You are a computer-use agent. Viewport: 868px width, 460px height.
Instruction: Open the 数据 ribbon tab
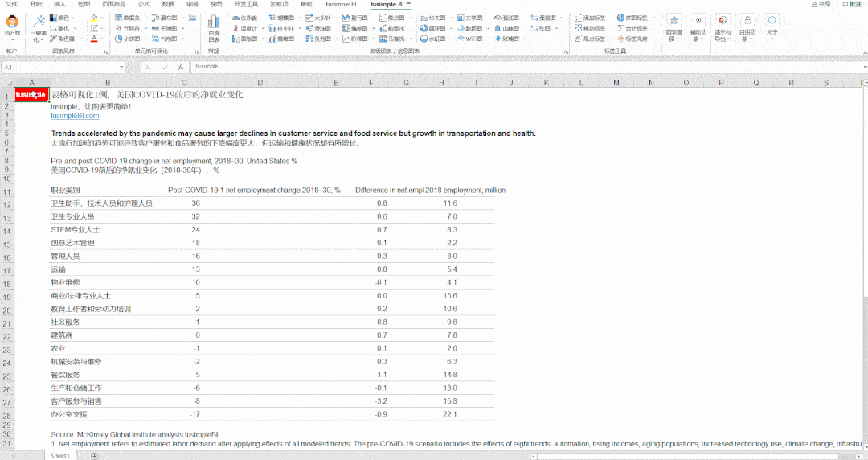point(168,4)
